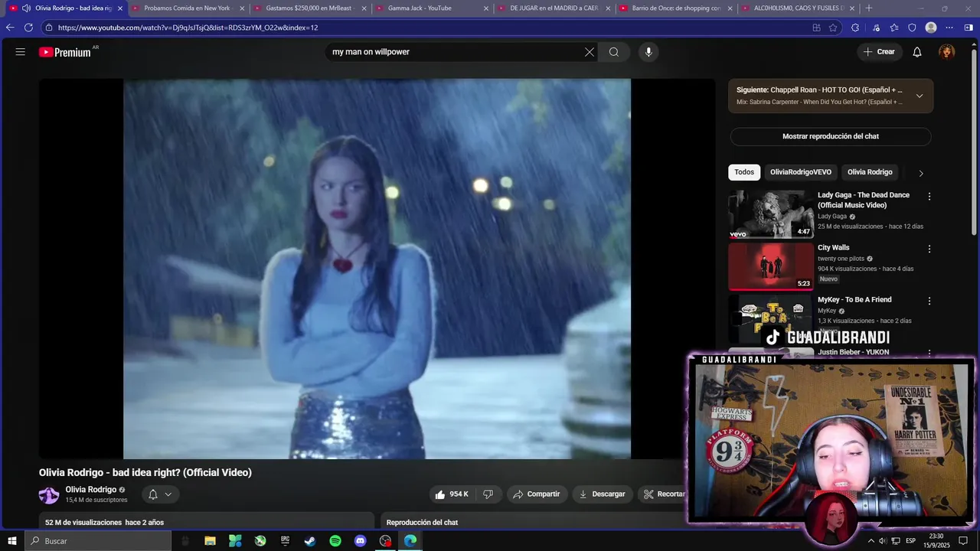
Task: Expand the Siguiente playlist panel chevron
Action: pos(920,96)
